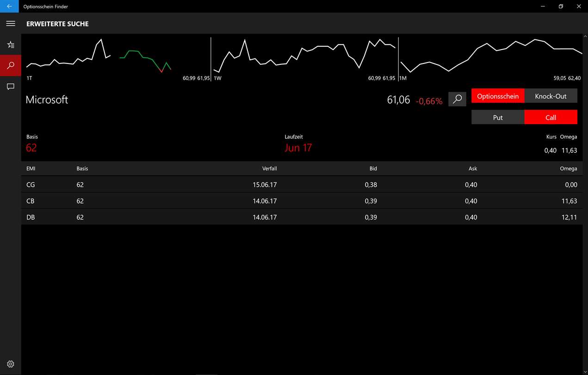Sort table by Ask column header
588x375 pixels.
click(x=473, y=169)
